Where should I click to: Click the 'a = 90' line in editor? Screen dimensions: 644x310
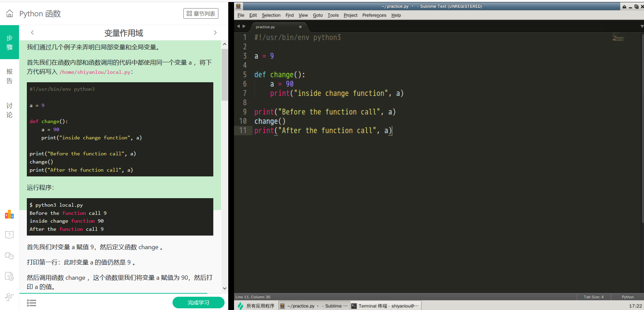[282, 84]
